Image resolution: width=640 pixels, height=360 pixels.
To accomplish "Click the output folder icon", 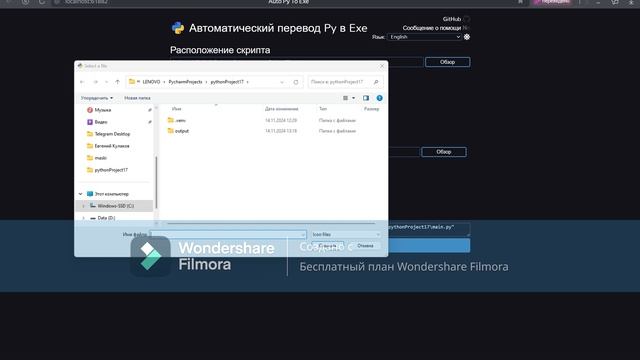I will point(171,131).
